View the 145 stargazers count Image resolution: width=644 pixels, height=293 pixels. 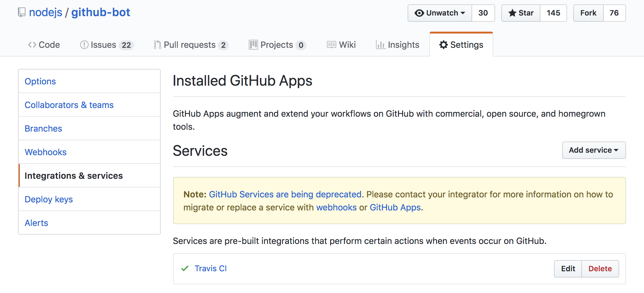553,13
